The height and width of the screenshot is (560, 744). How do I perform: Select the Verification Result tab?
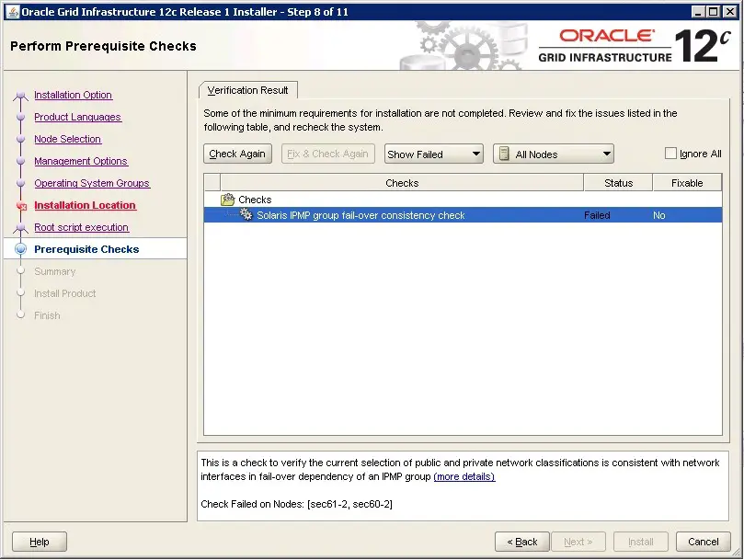(x=247, y=90)
